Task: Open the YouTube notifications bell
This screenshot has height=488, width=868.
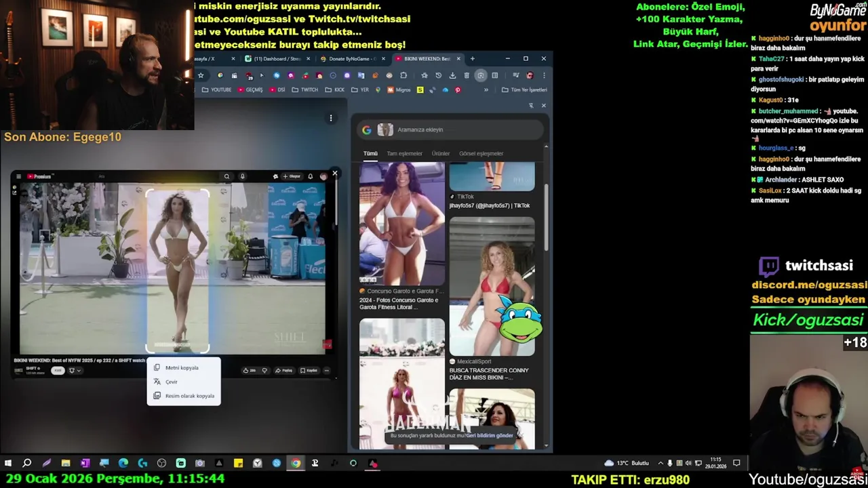Action: pos(311,176)
